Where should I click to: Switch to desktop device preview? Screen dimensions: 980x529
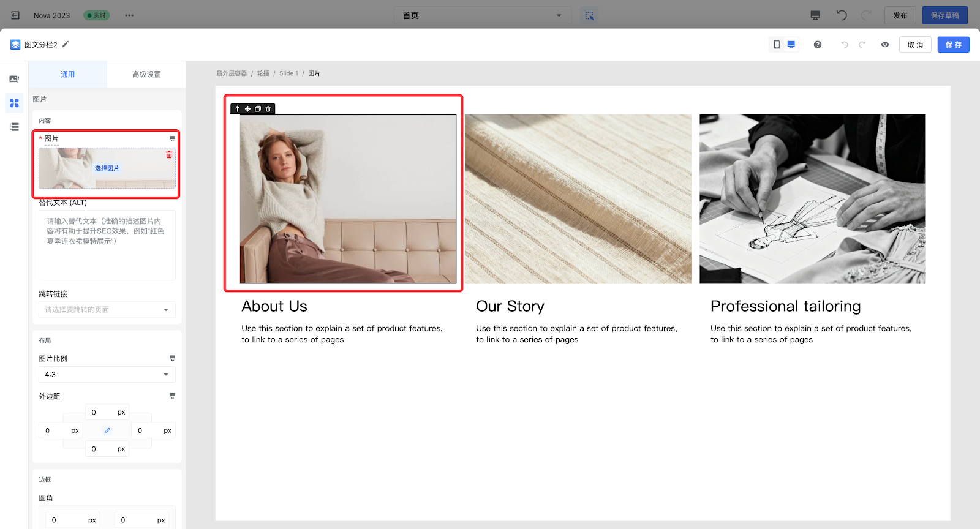(x=791, y=45)
